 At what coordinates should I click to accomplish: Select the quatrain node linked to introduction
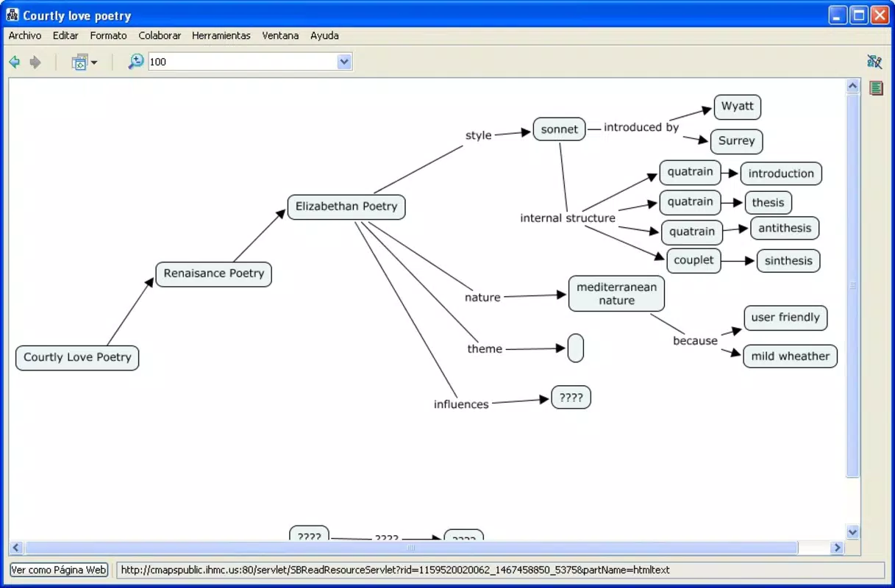coord(691,172)
